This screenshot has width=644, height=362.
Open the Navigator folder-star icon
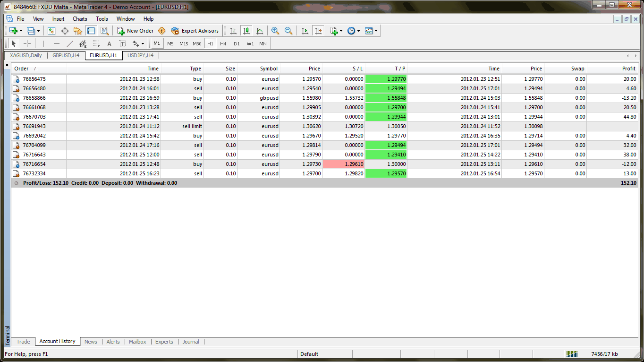(78, 31)
